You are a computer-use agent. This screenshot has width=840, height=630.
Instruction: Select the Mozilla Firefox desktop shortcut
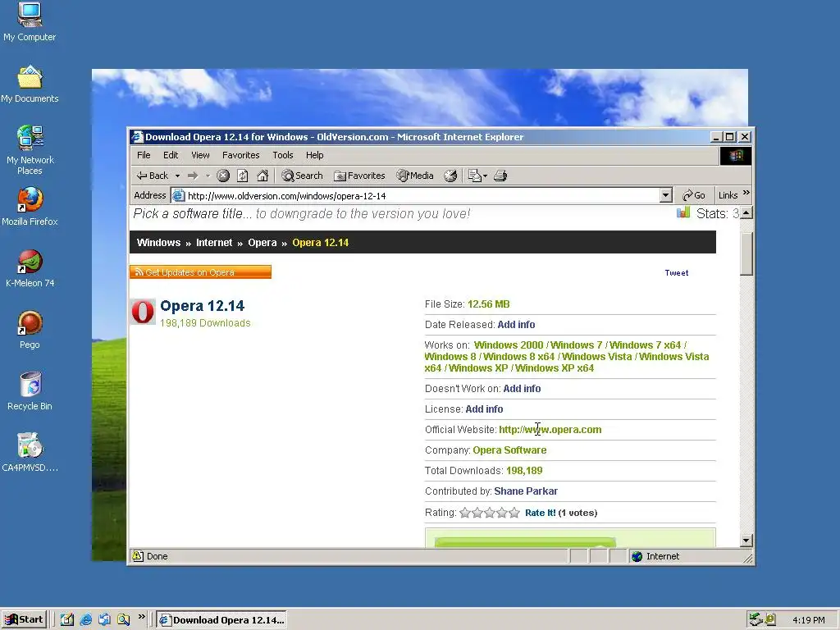pyautogui.click(x=30, y=207)
